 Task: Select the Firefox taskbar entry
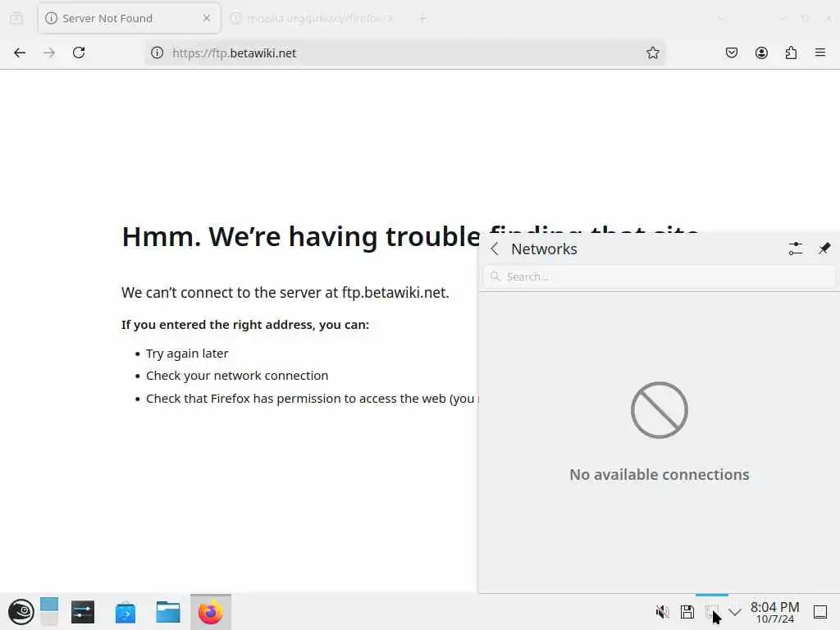[211, 612]
